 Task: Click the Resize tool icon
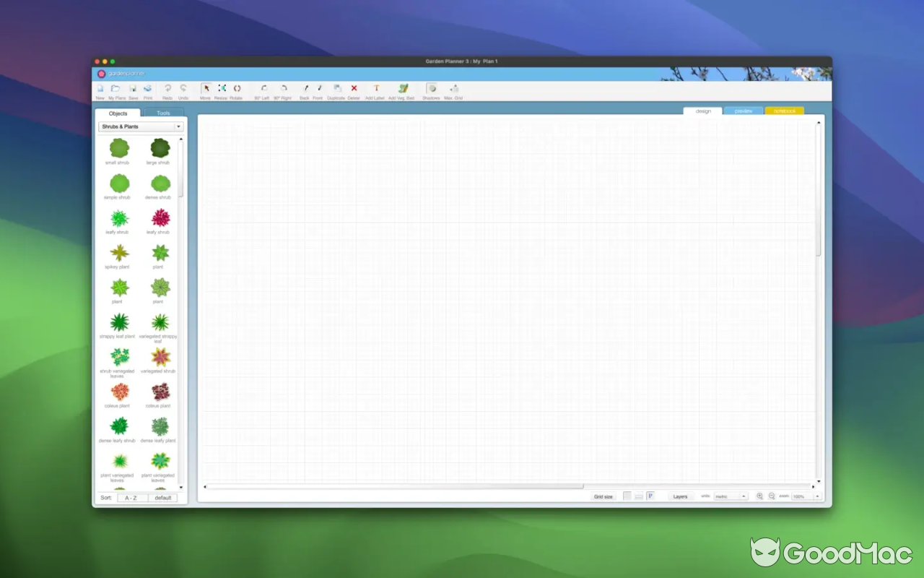click(x=221, y=89)
